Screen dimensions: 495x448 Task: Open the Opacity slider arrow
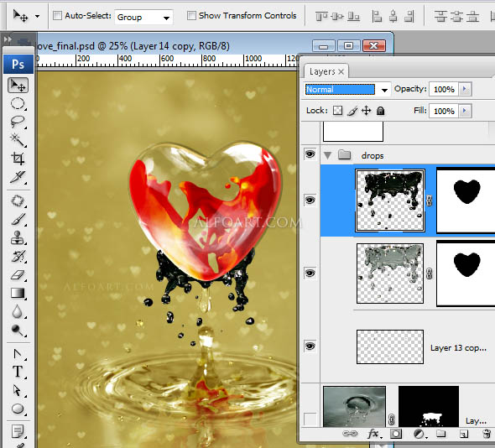(465, 89)
